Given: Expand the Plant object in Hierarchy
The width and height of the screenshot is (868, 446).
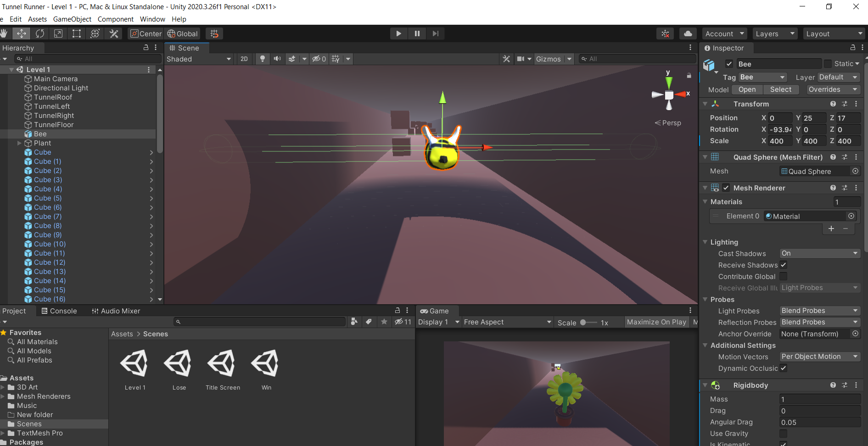Looking at the screenshot, I should coord(19,143).
